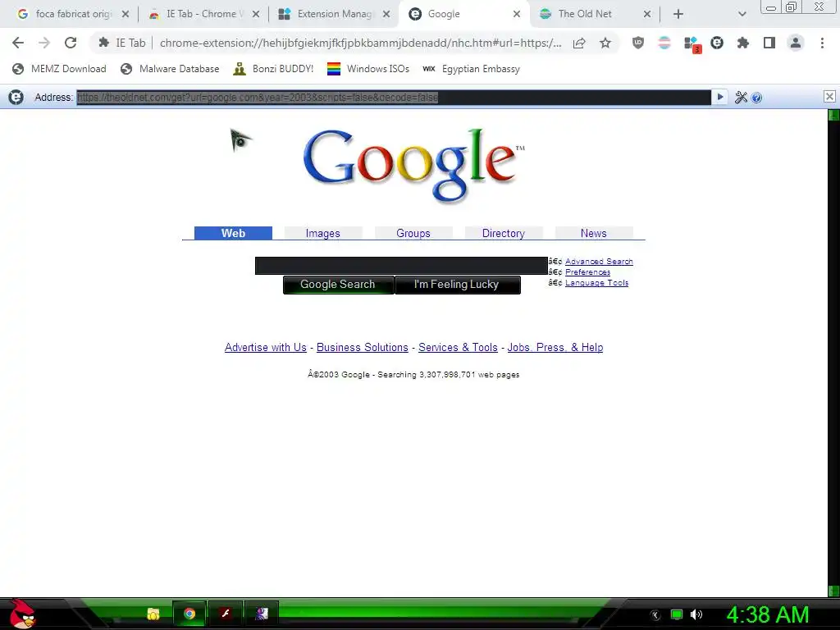Select the Directory search tab

pyautogui.click(x=503, y=233)
